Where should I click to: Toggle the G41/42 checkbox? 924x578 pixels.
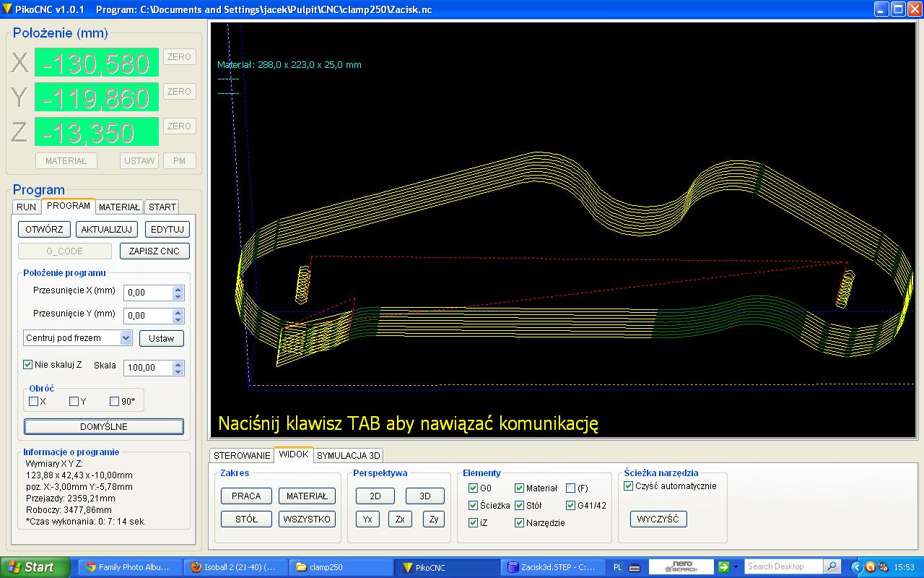coord(571,506)
